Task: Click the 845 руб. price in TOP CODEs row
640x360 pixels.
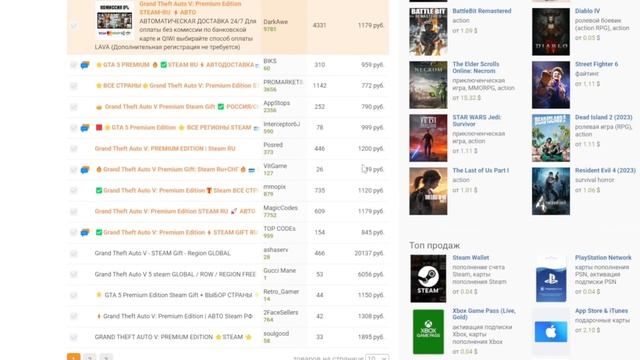Action: (373, 232)
